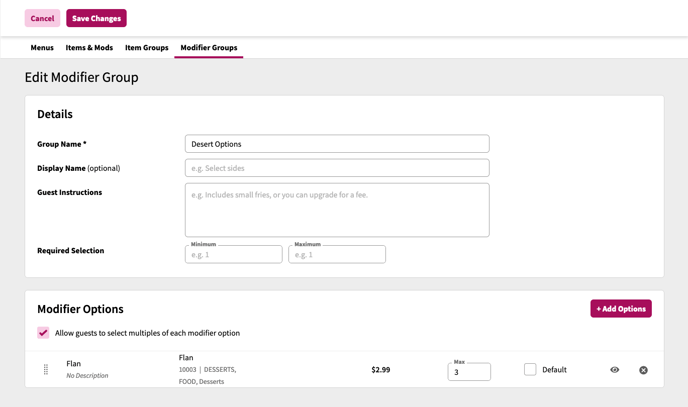Viewport: 688px width, 407px height.
Task: Click the Required Selection label
Action: (x=71, y=251)
